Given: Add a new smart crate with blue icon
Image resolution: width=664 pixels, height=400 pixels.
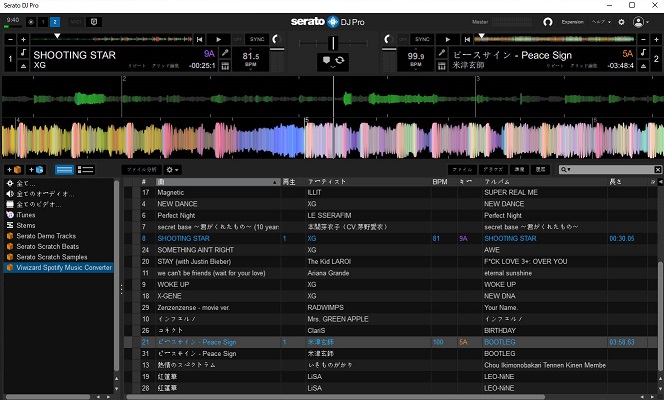Looking at the screenshot, I should click(x=36, y=170).
